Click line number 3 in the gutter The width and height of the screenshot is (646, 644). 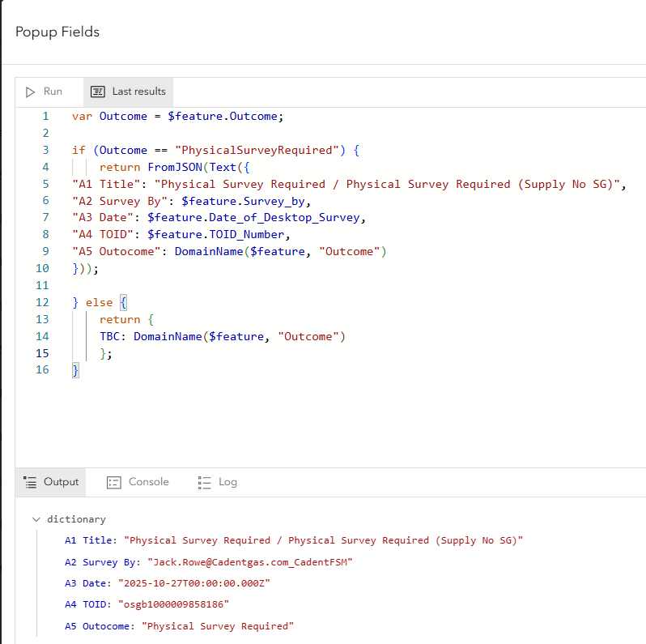coord(45,150)
